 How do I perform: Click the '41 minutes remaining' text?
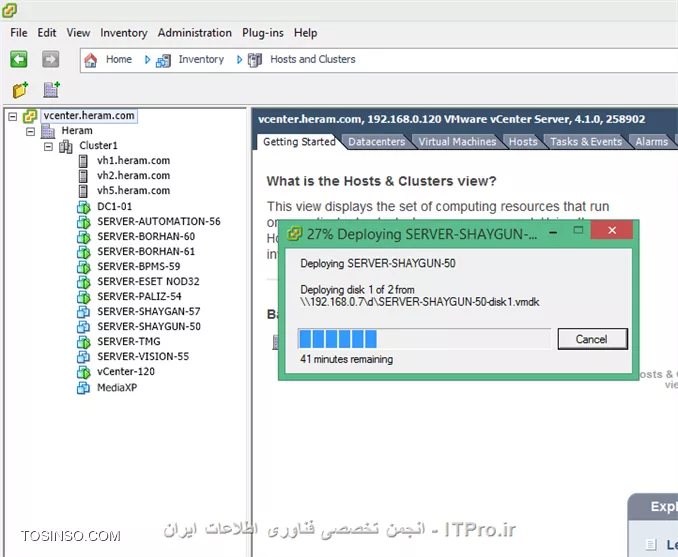click(x=347, y=359)
